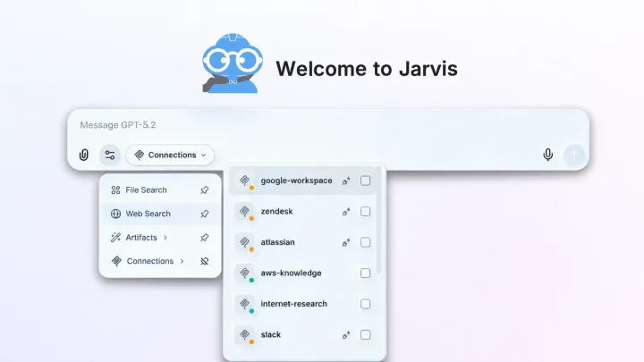Viewport: 644px width, 362px height.
Task: Expand Artifacts chevron arrow
Action: (x=165, y=238)
